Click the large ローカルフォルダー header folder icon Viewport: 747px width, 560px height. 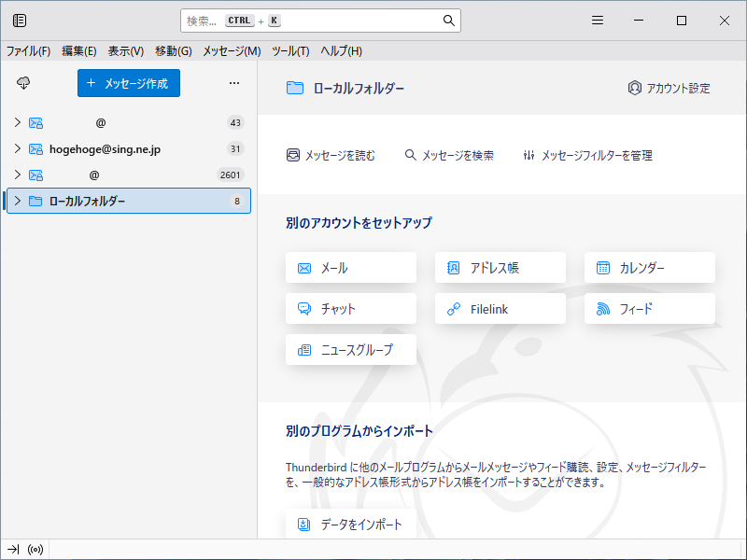tap(295, 88)
